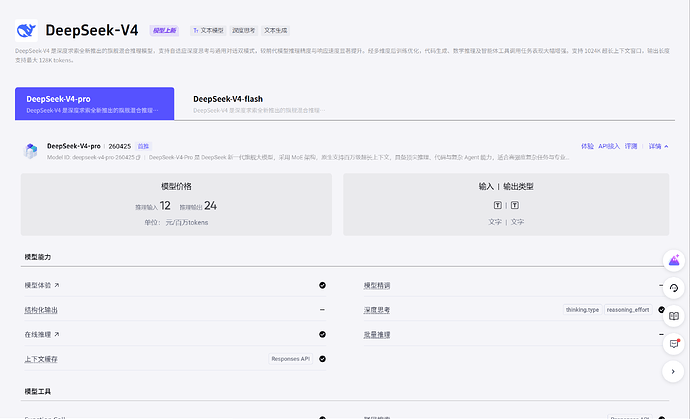Viewport: 690px width, 419px height.
Task: Click the DeepSeek-V4-pro model cube icon
Action: click(x=30, y=151)
